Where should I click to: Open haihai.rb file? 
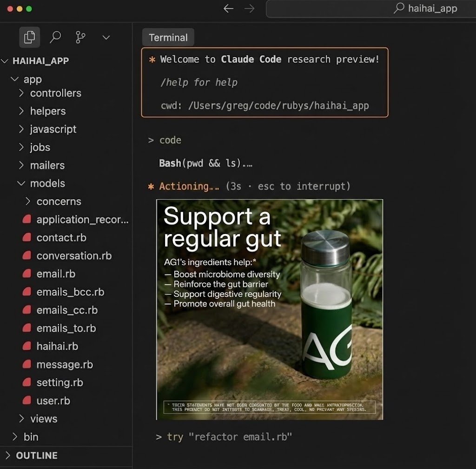[57, 346]
